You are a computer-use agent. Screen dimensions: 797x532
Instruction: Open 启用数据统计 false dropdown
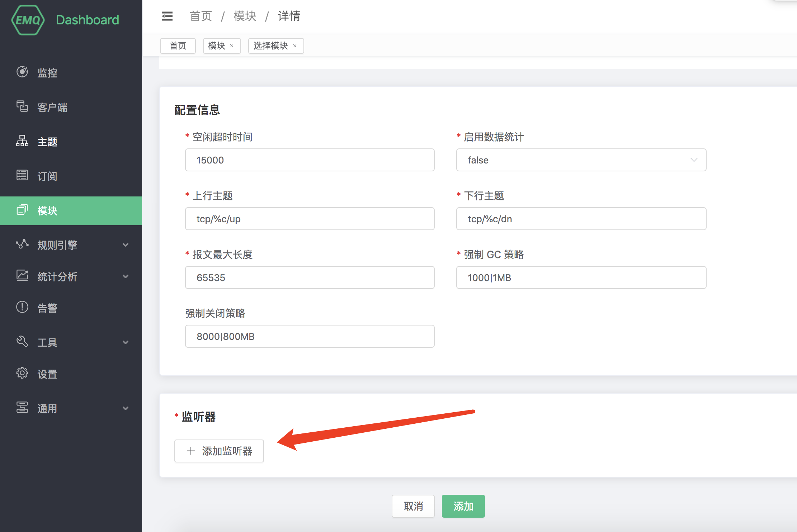pyautogui.click(x=581, y=160)
